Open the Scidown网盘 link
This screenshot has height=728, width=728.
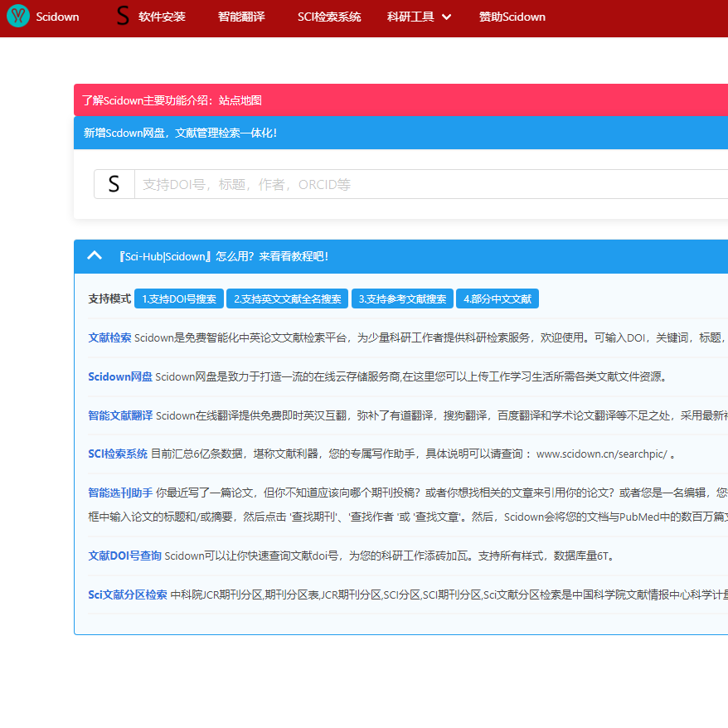(120, 376)
